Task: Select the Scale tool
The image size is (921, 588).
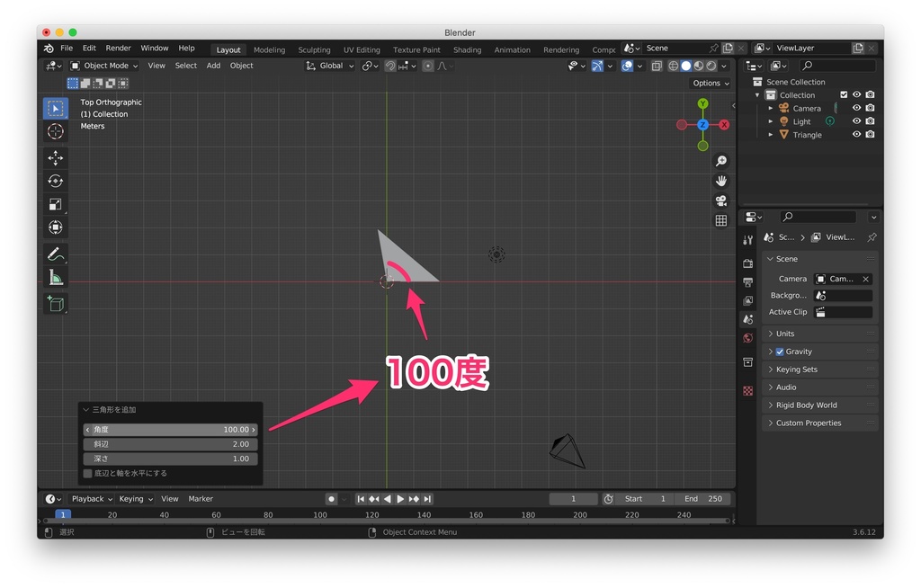Action: click(x=56, y=204)
